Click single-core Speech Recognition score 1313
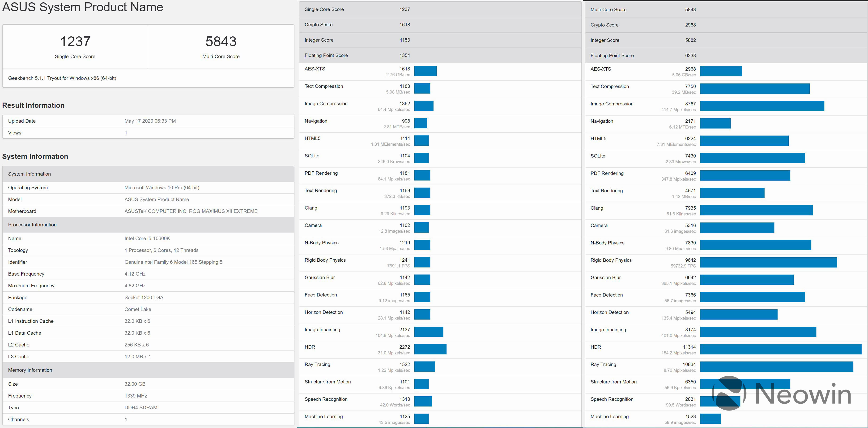 pos(405,399)
